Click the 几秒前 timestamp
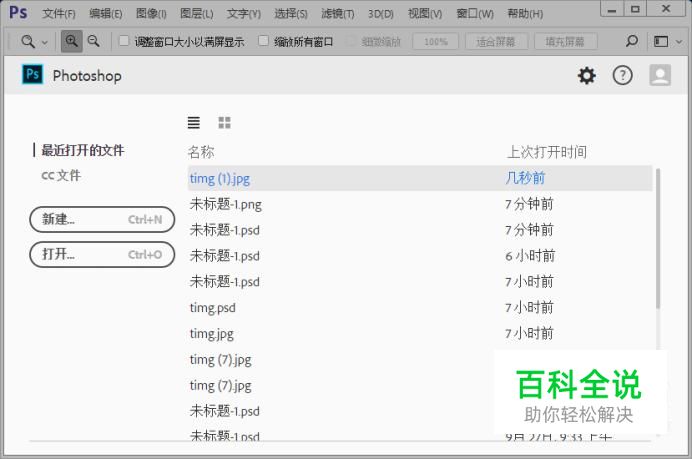Image resolution: width=692 pixels, height=459 pixels. coord(525,178)
